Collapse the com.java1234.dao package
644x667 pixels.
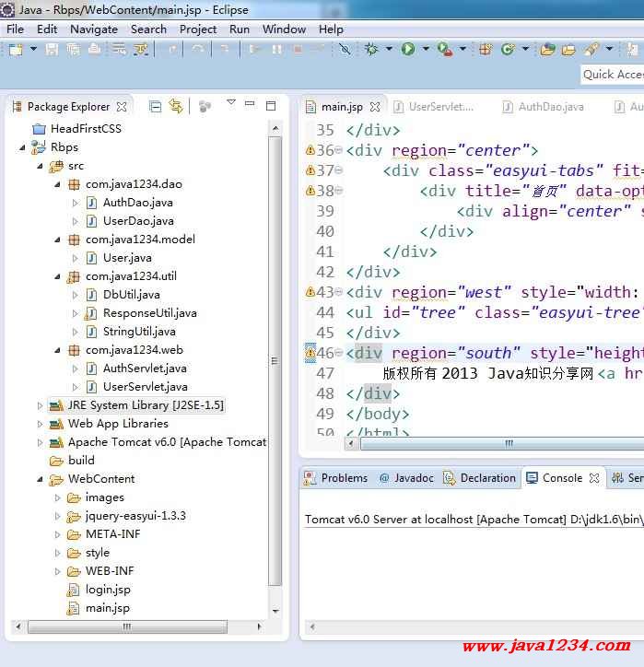click(57, 184)
